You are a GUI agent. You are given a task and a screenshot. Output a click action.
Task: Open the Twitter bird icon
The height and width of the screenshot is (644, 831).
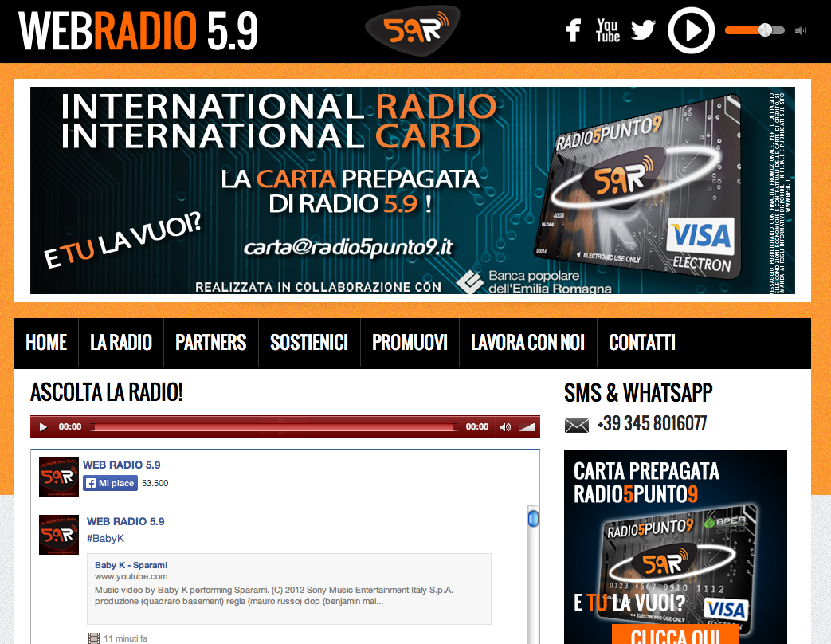click(x=643, y=30)
